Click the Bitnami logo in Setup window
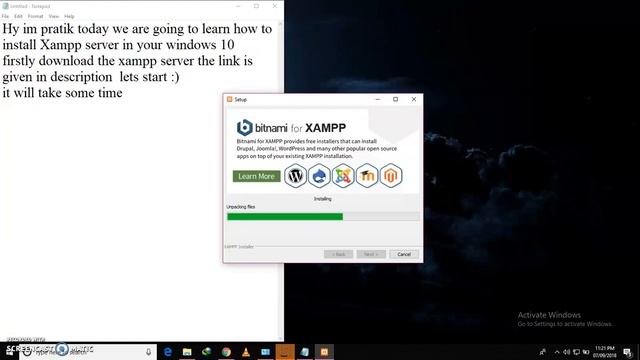Screen dimensions: 640x360 (244, 128)
